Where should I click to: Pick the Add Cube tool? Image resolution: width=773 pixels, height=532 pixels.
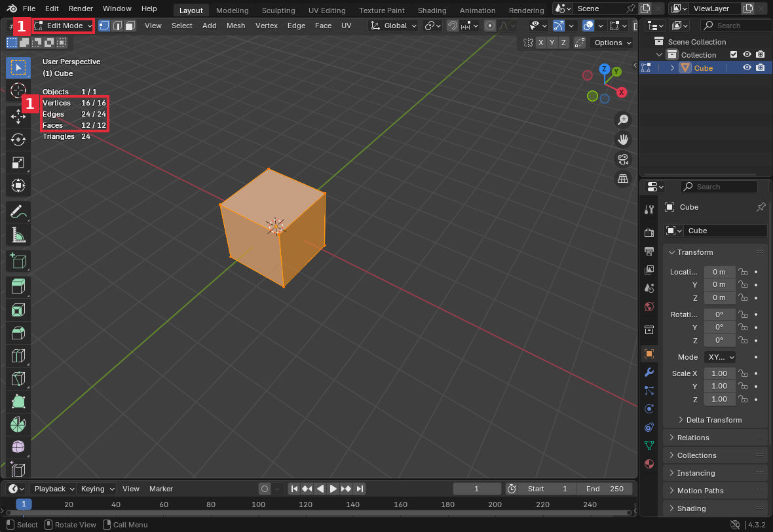pyautogui.click(x=18, y=261)
